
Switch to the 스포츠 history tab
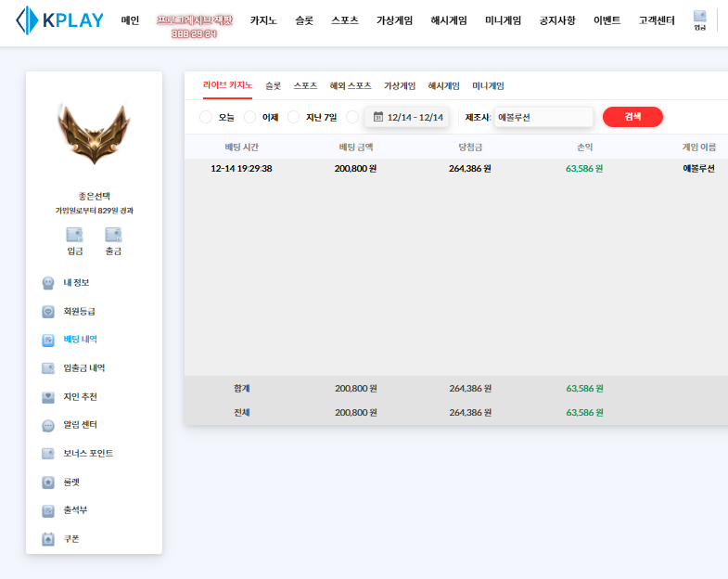305,86
